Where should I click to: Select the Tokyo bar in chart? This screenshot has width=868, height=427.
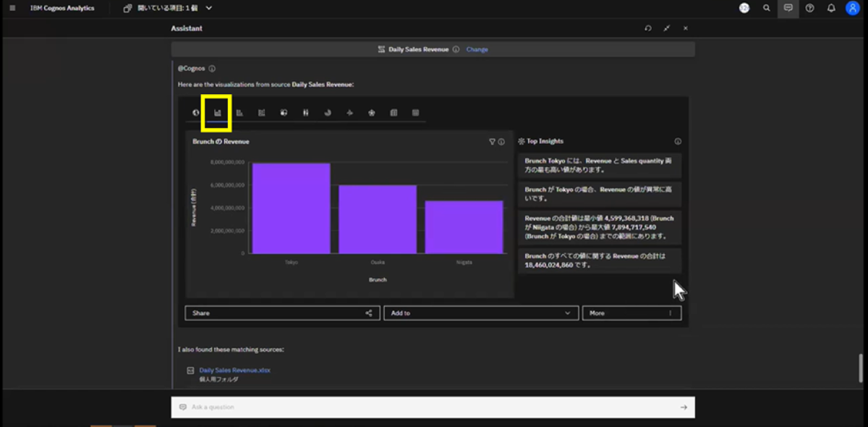click(292, 208)
